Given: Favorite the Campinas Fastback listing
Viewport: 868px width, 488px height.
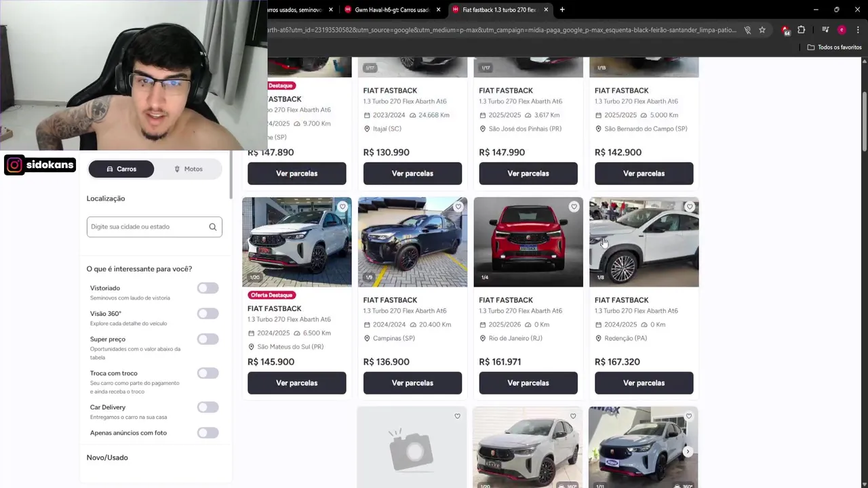Looking at the screenshot, I should [x=458, y=207].
